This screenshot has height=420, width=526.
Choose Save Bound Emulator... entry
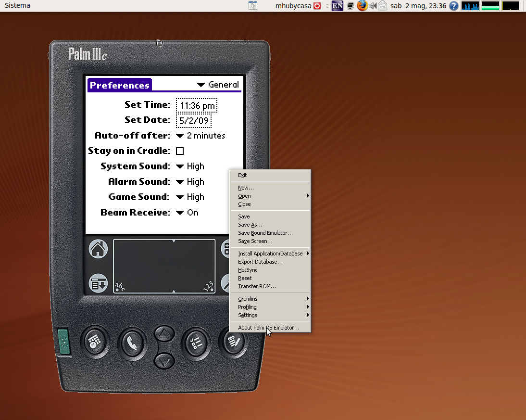click(270, 233)
